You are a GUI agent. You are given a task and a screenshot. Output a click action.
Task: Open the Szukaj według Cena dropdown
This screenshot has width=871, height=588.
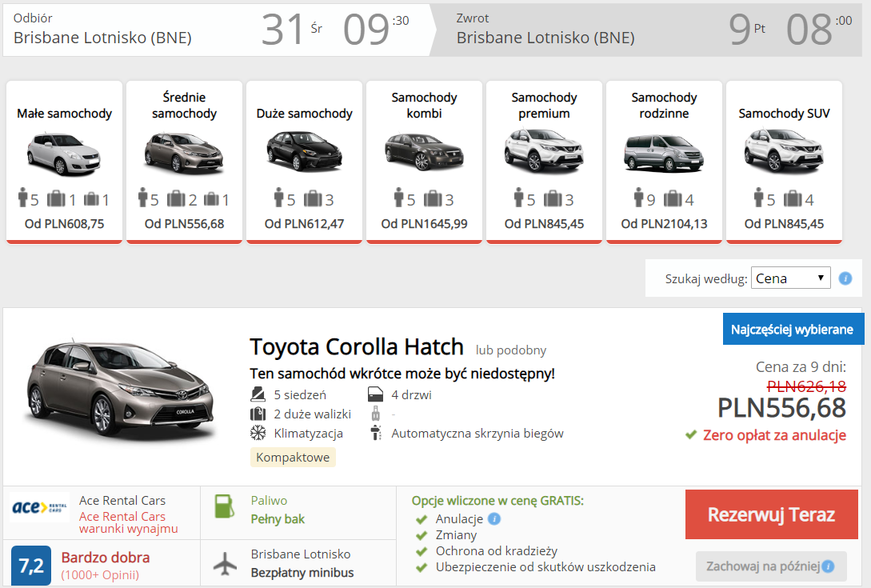(x=790, y=278)
